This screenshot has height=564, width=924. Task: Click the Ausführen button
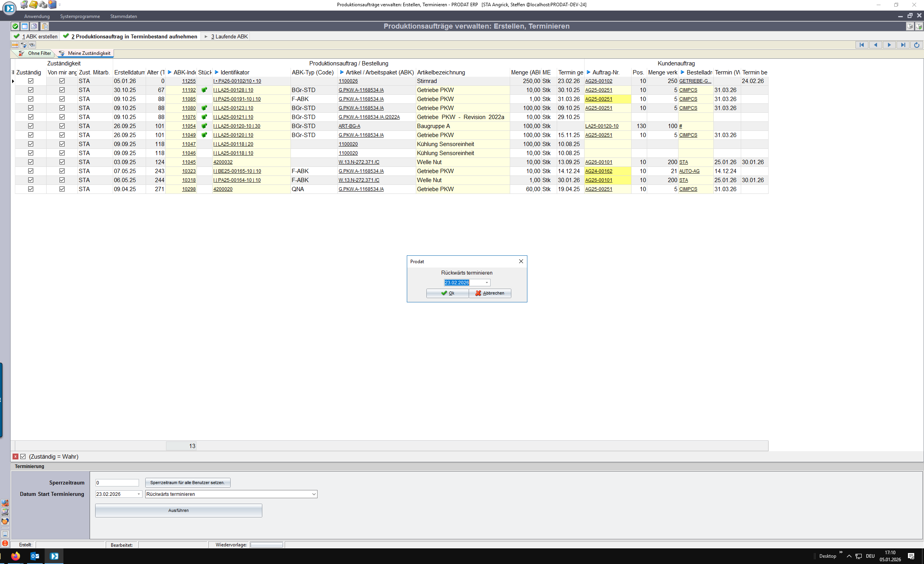[179, 510]
